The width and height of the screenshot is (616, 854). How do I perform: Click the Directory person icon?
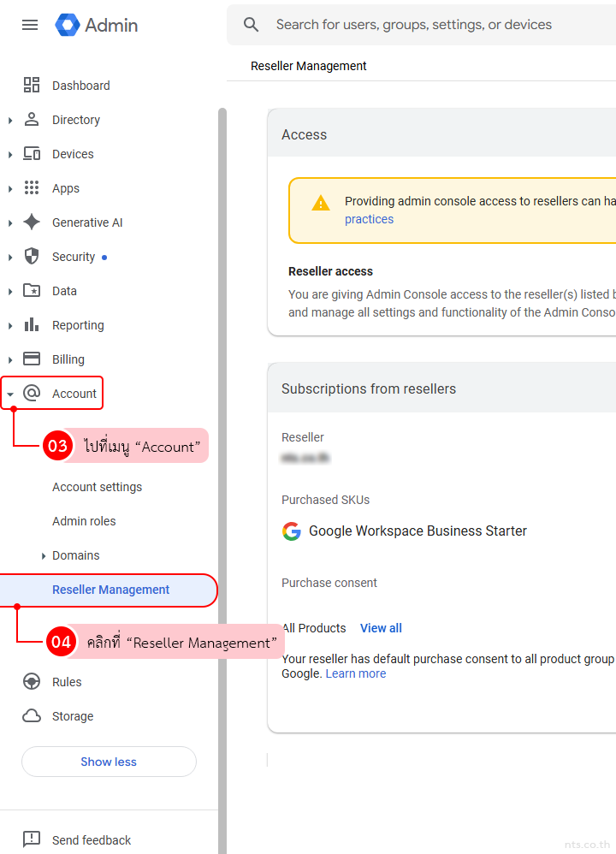[x=32, y=120]
